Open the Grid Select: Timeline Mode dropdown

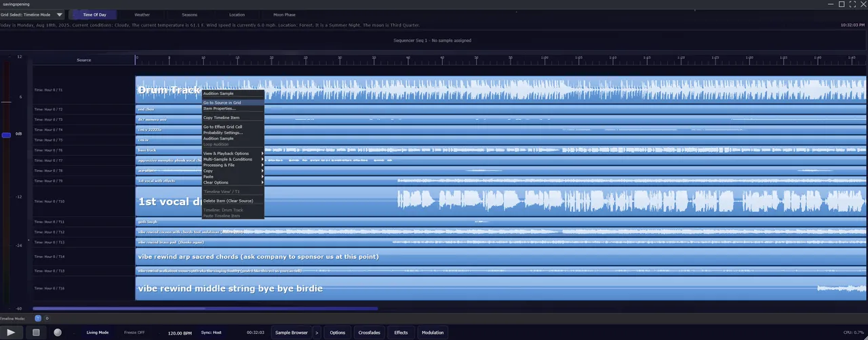pyautogui.click(x=32, y=14)
